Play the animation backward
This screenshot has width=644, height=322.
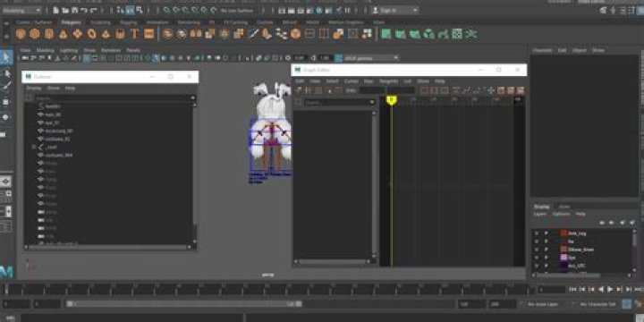tap(601, 290)
